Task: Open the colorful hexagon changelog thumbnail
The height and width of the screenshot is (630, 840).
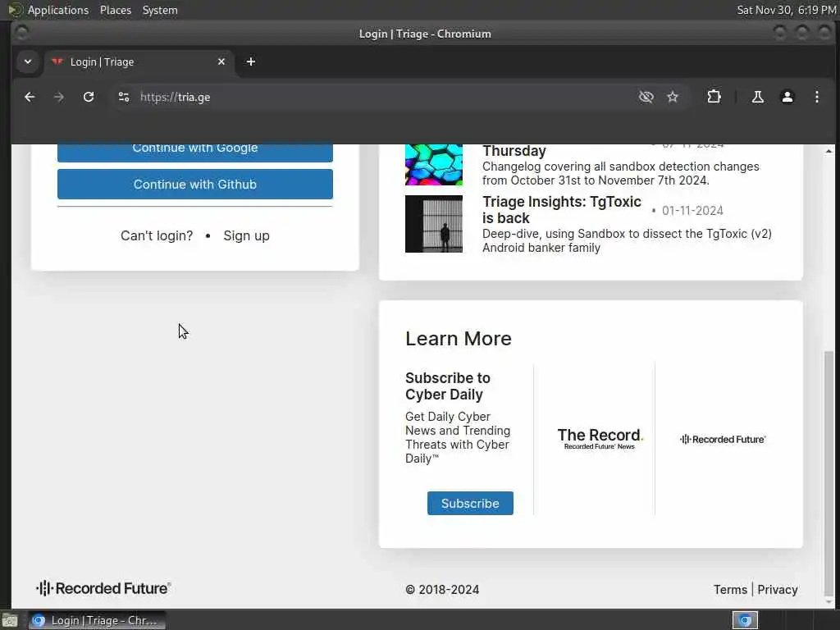Action: point(434,164)
